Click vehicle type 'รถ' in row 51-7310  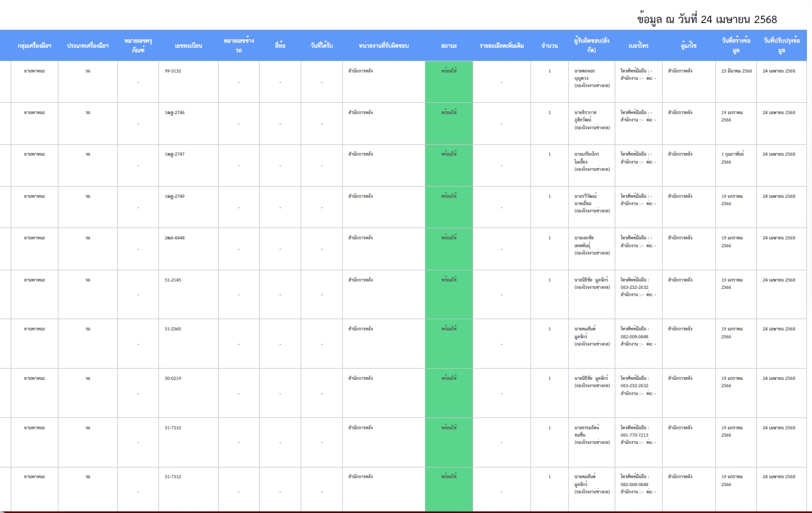point(88,428)
